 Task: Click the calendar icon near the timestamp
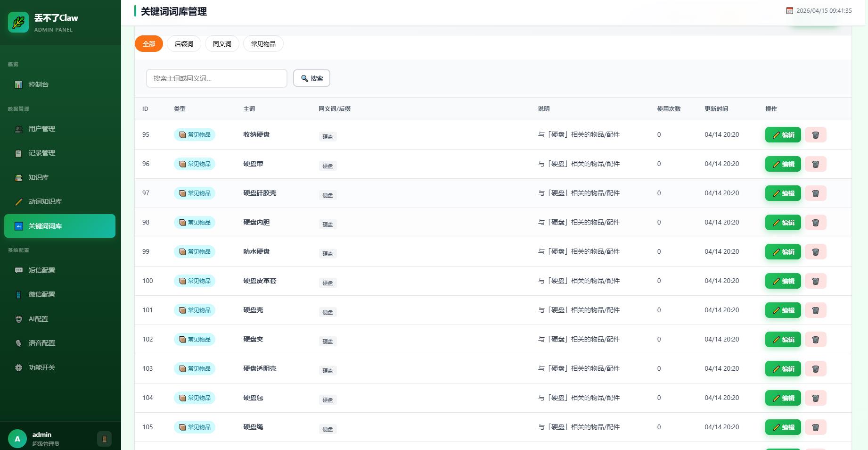[x=789, y=11]
